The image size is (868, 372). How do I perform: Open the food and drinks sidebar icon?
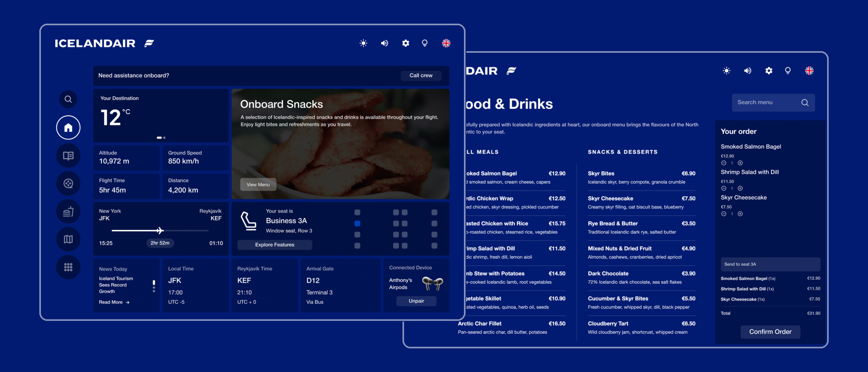(68, 211)
